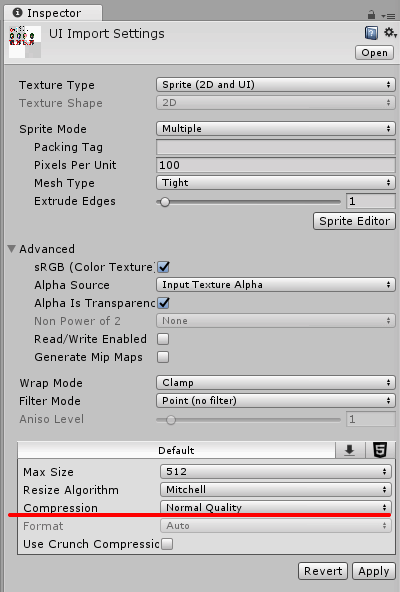Enable the Read/Write Enabled checkbox
The height and width of the screenshot is (592, 400).
[x=163, y=339]
